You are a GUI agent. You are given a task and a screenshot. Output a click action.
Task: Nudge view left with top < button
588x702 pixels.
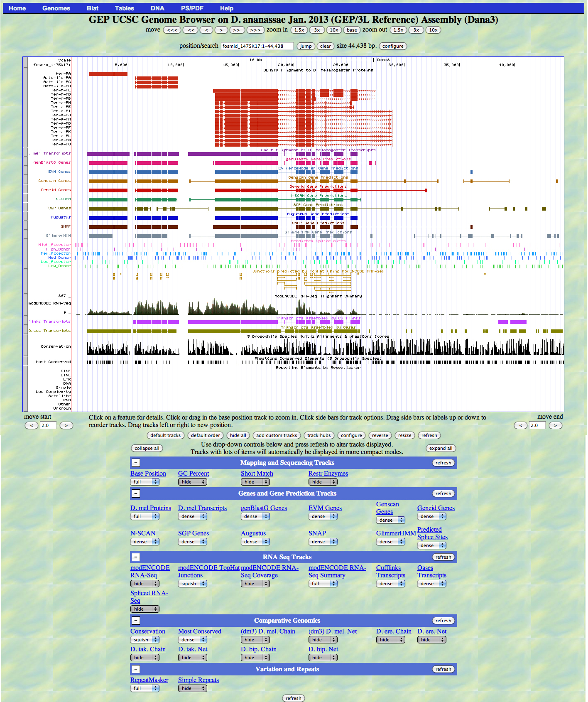click(x=206, y=30)
